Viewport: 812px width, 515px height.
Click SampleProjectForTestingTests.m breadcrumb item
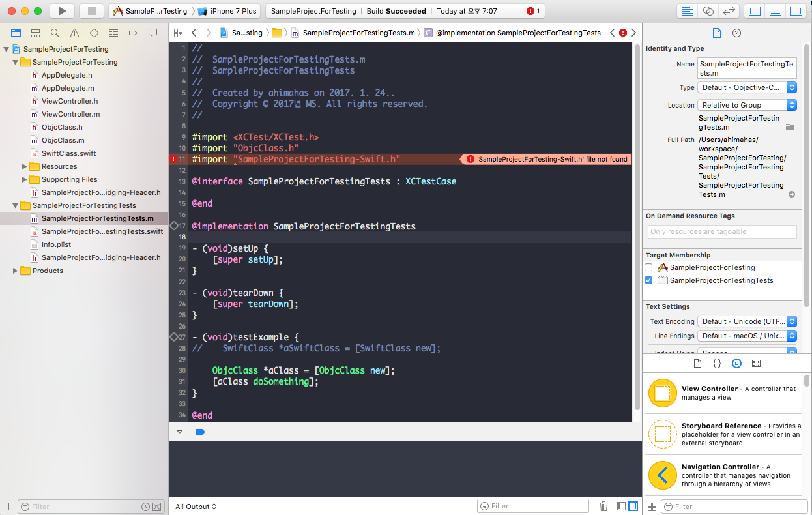[x=353, y=33]
